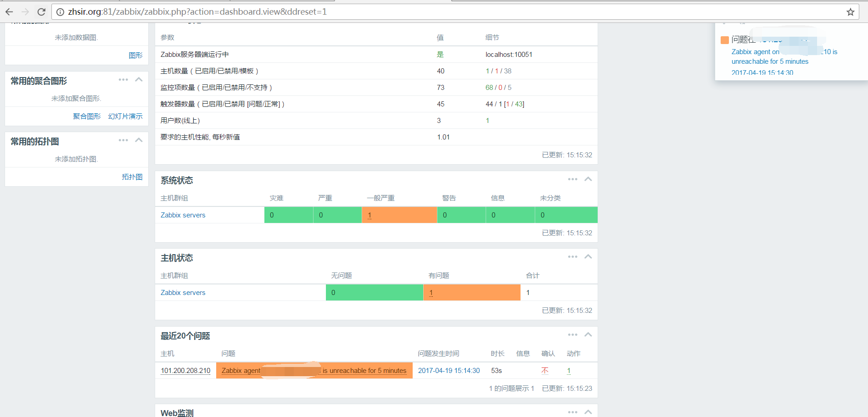
Task: Click the orange 一般严重 cell showing 1
Action: coord(370,215)
